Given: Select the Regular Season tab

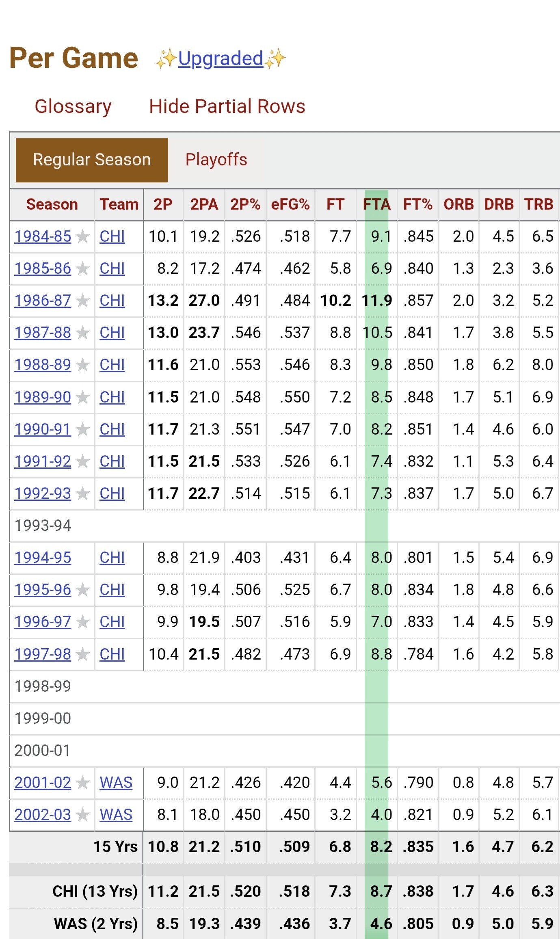Looking at the screenshot, I should pos(92,160).
